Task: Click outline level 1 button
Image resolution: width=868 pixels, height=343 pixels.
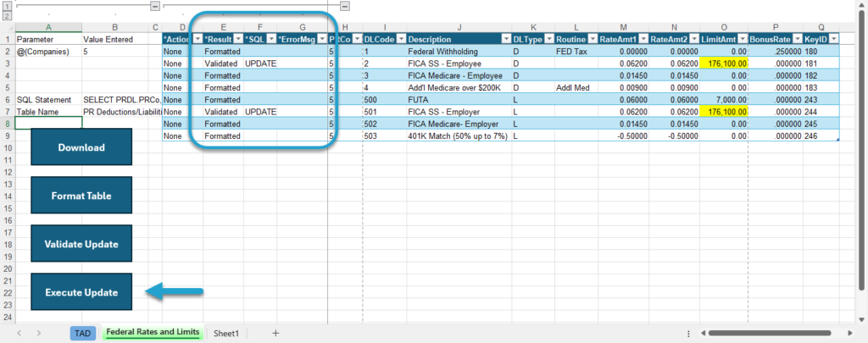Action: (x=7, y=7)
